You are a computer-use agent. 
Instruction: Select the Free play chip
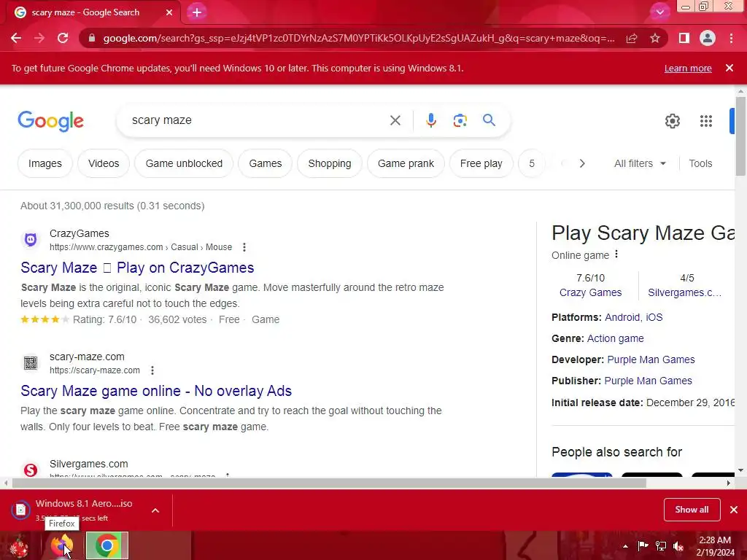point(481,163)
